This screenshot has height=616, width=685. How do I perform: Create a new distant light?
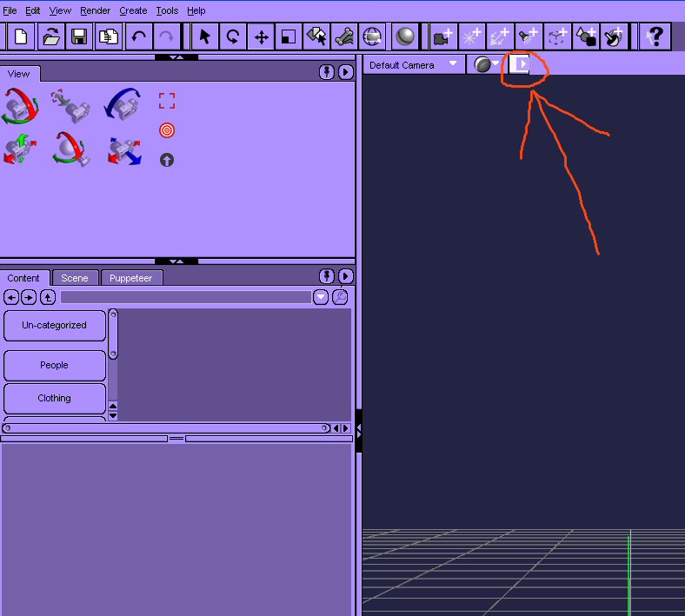click(x=500, y=36)
